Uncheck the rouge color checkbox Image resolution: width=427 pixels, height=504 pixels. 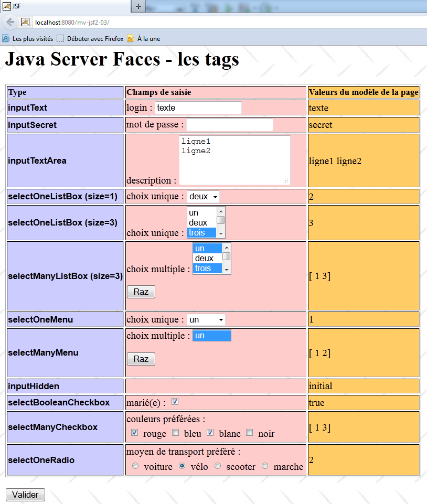coord(135,433)
